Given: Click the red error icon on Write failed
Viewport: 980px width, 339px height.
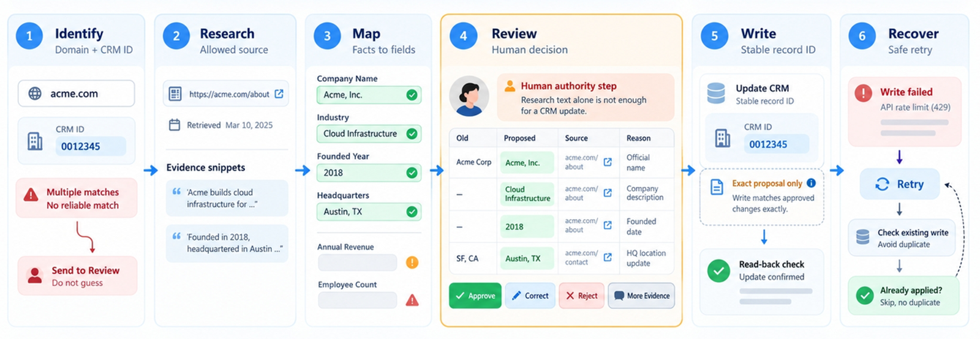Looking at the screenshot, I should 863,93.
